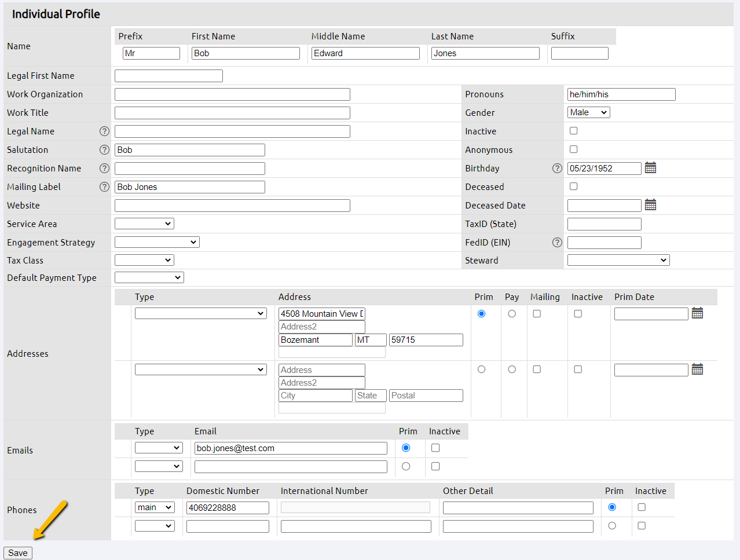This screenshot has width=740, height=560.
Task: Open help icon next to Mailing Label
Action: point(104,187)
